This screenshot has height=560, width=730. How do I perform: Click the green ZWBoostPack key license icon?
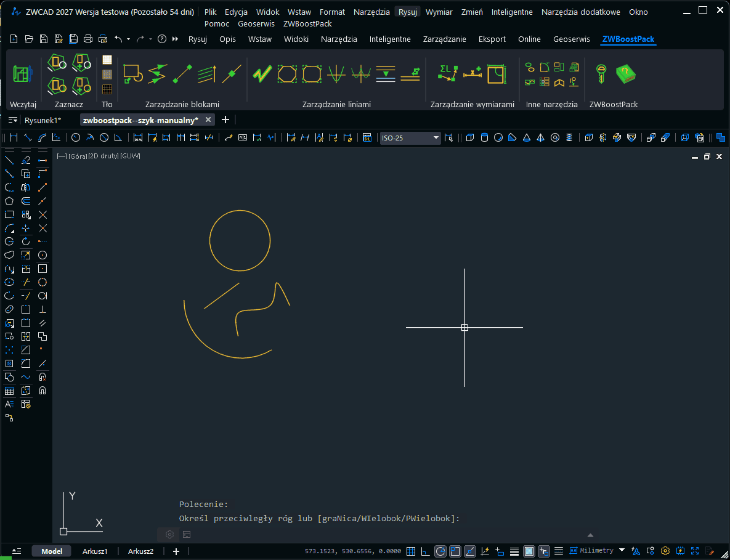click(600, 74)
